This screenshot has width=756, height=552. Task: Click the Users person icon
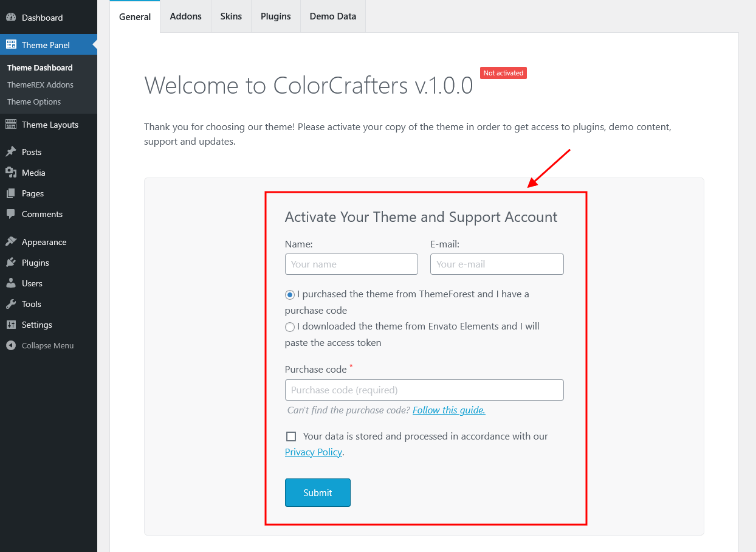(x=11, y=283)
